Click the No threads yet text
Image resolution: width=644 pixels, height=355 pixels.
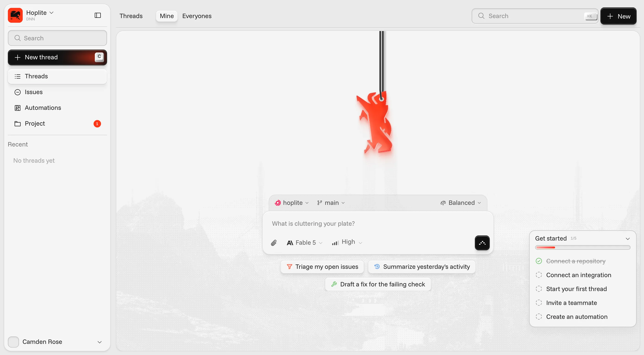tap(34, 161)
